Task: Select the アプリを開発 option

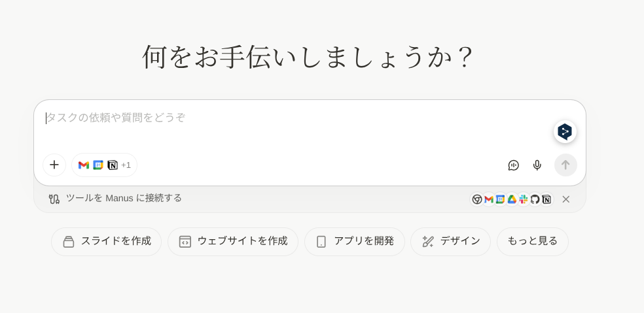Action: click(x=355, y=242)
